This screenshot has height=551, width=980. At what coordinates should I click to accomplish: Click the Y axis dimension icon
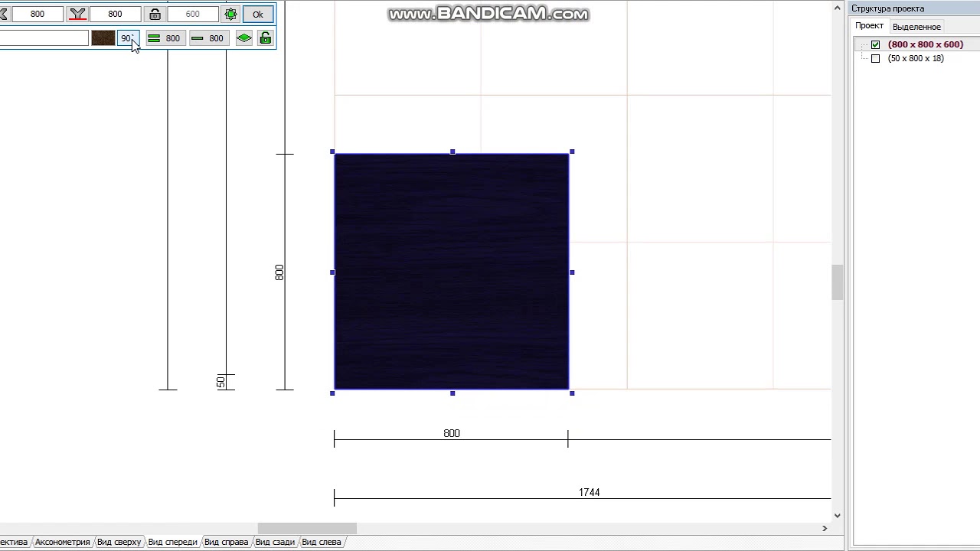point(77,15)
